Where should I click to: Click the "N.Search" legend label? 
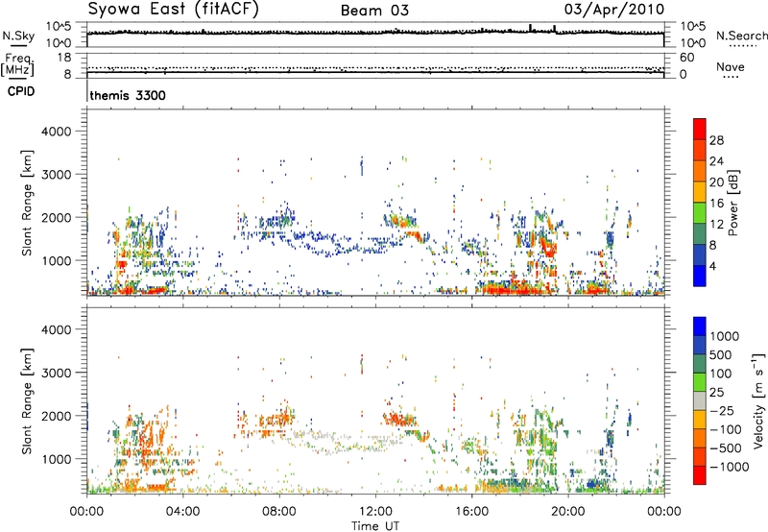pyautogui.click(x=741, y=36)
